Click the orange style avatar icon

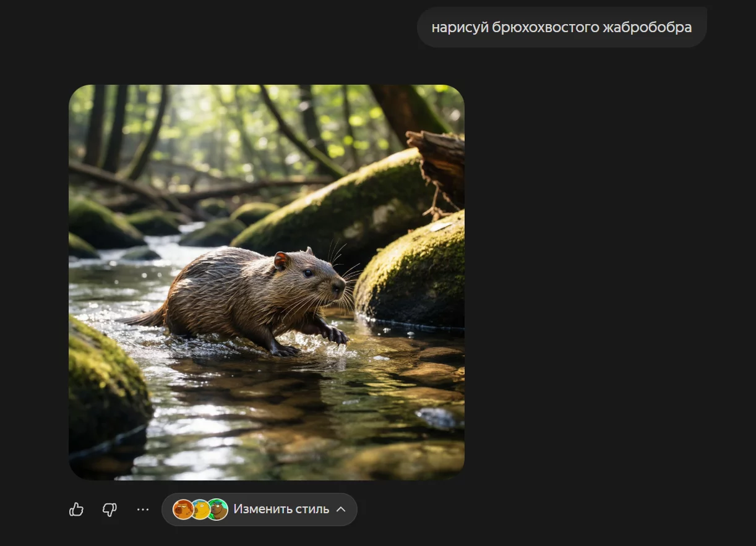pos(183,510)
